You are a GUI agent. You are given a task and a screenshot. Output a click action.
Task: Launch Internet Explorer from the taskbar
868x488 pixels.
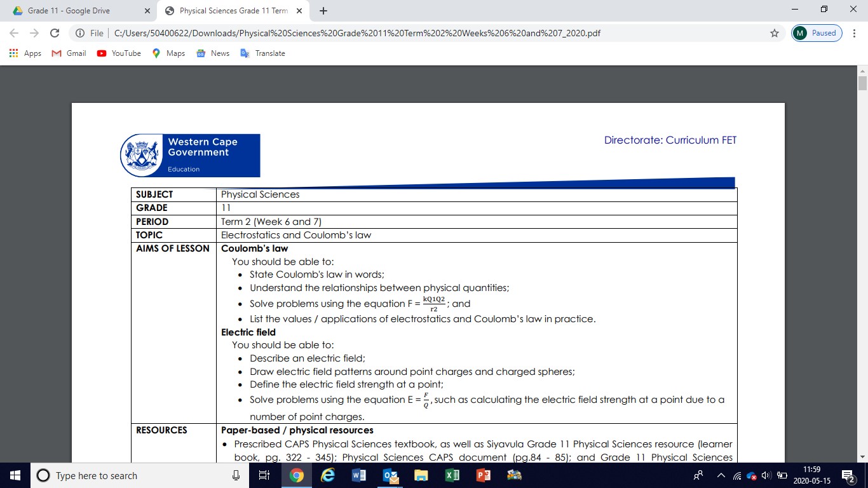click(x=327, y=475)
